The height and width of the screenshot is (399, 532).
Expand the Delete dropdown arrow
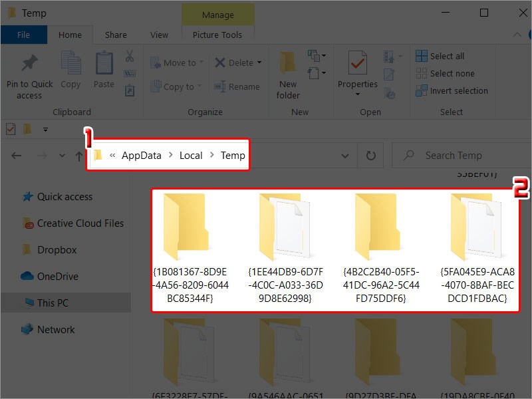click(x=259, y=63)
